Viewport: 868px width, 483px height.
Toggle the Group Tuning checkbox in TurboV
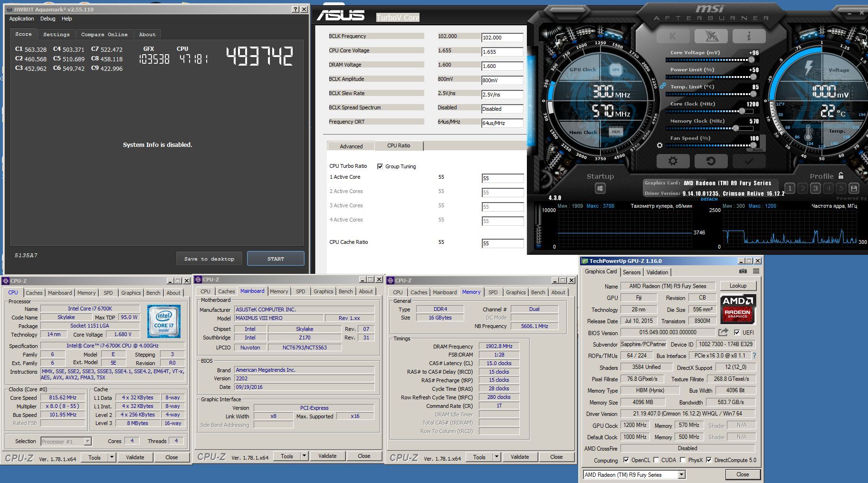coord(380,166)
